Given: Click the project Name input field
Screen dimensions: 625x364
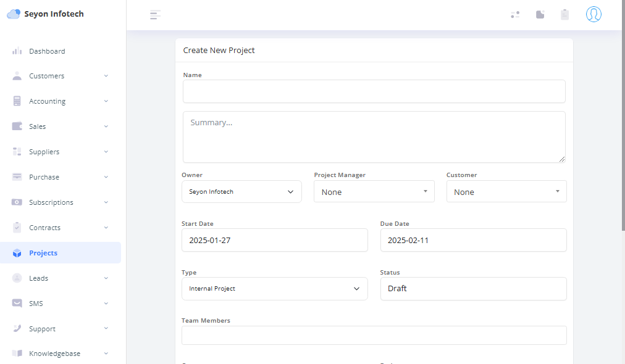Looking at the screenshot, I should tap(374, 91).
